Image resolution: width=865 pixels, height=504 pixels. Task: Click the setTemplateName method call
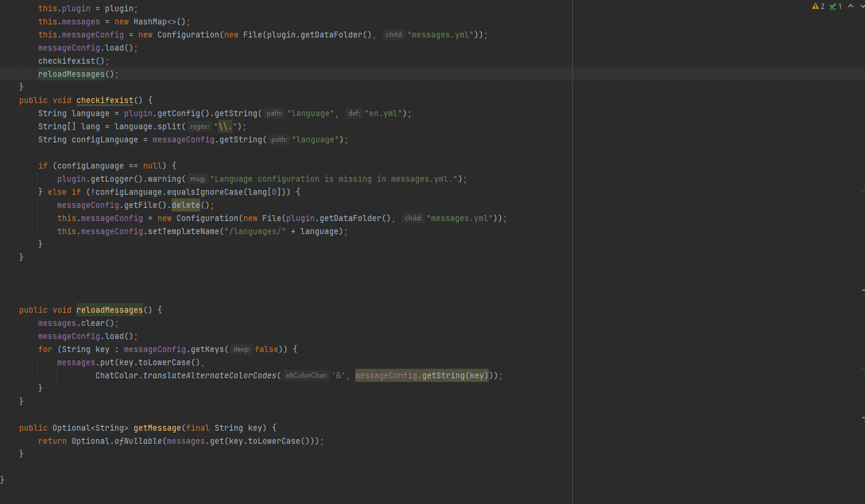click(184, 231)
